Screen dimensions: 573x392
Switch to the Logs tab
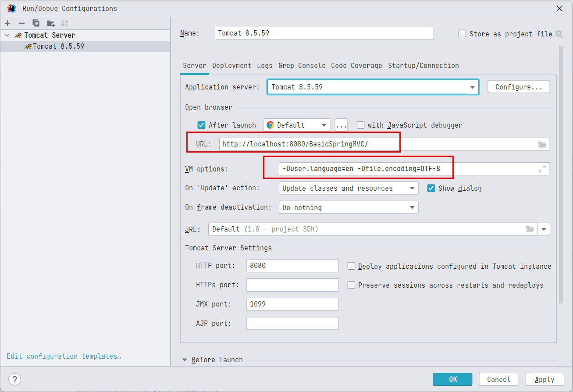click(x=265, y=65)
